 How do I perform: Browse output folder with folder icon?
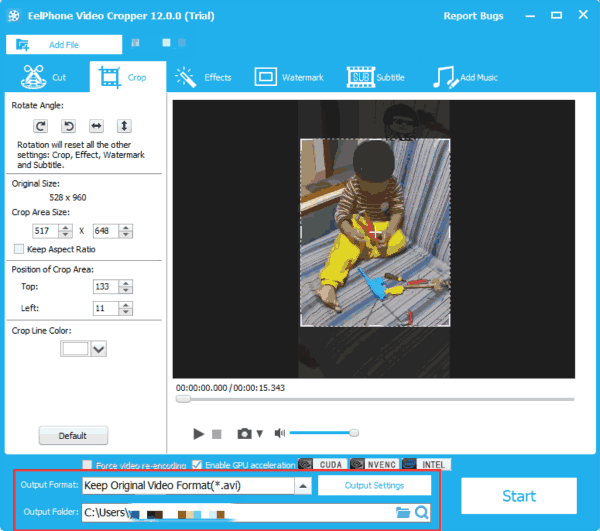pyautogui.click(x=403, y=512)
